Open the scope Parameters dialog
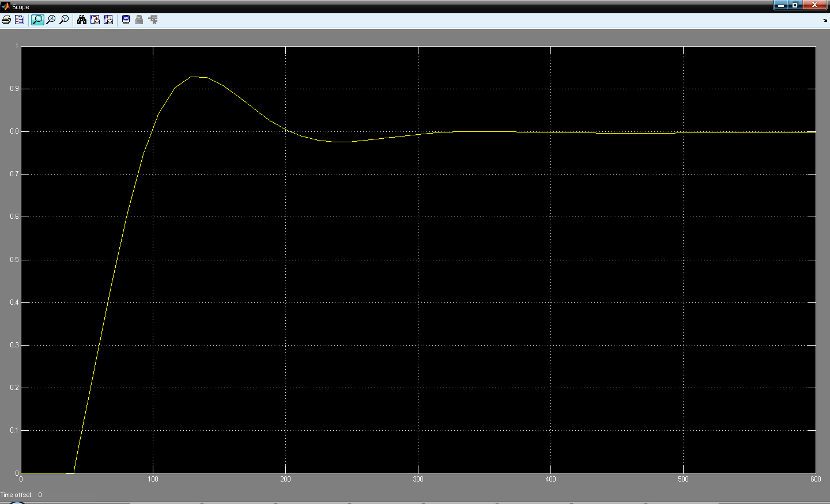Viewport: 830px width, 504px height. point(20,20)
